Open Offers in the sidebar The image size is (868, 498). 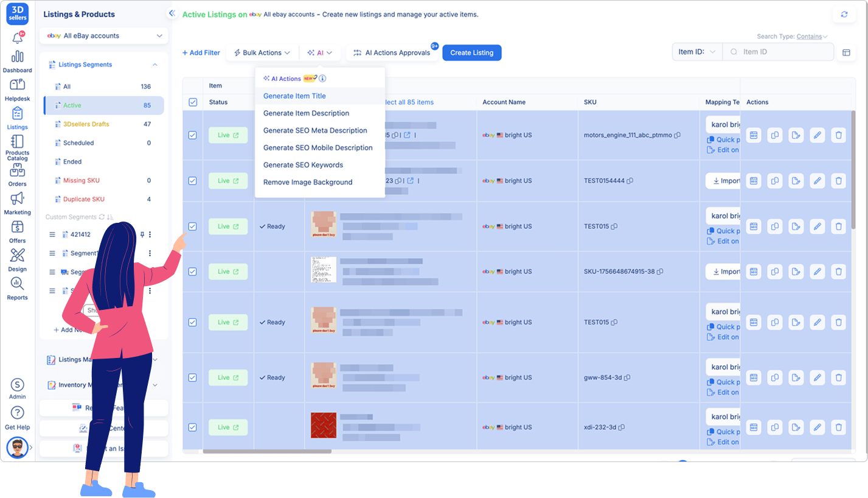(x=18, y=231)
